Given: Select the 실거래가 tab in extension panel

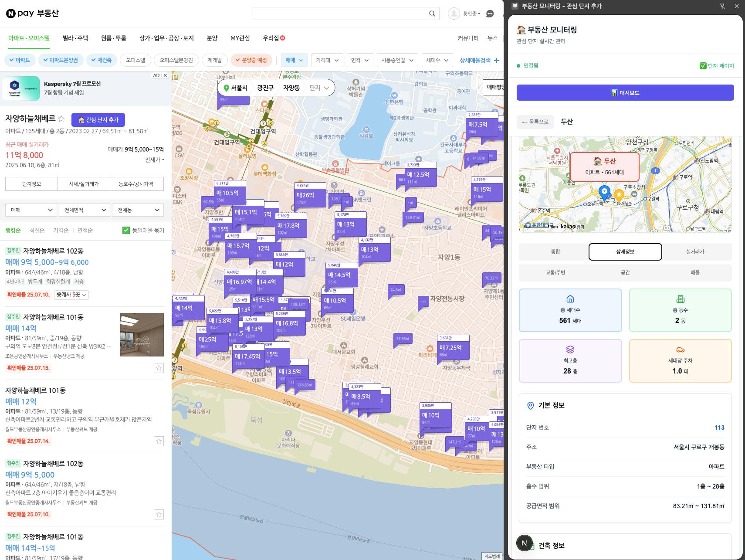Looking at the screenshot, I should (x=695, y=252).
